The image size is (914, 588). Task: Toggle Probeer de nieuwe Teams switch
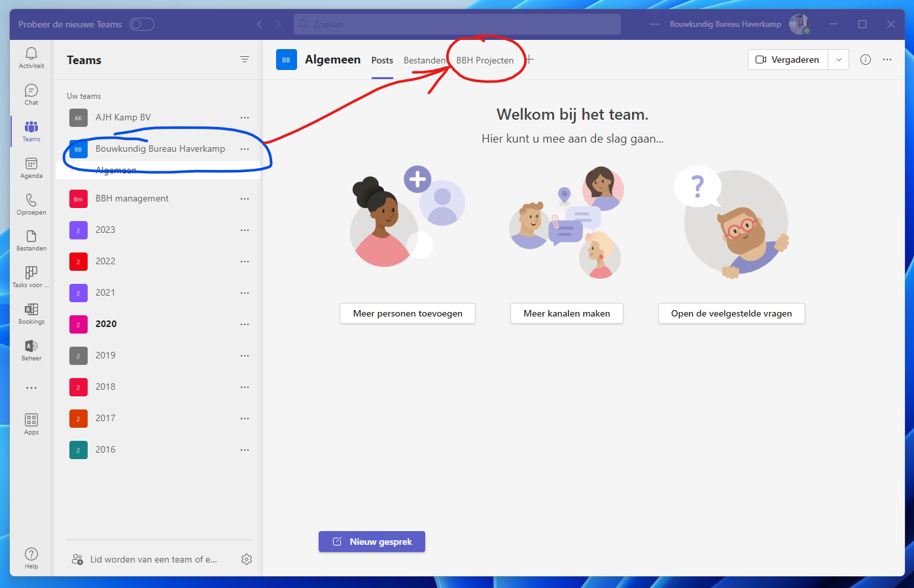point(142,24)
